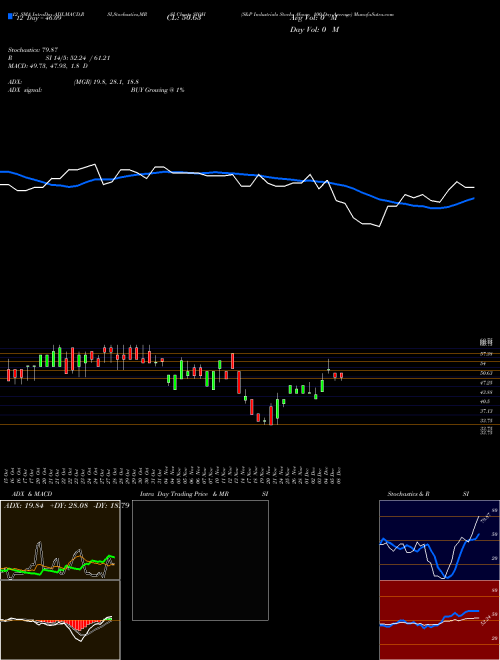
Task: Click the 'CL: 50.63' closing value
Action: click(184, 18)
